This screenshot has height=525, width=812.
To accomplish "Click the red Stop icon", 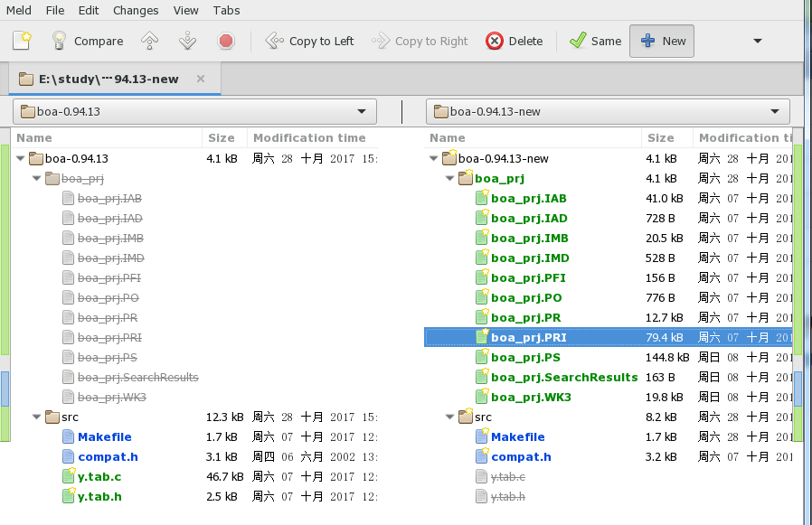I will tap(226, 41).
